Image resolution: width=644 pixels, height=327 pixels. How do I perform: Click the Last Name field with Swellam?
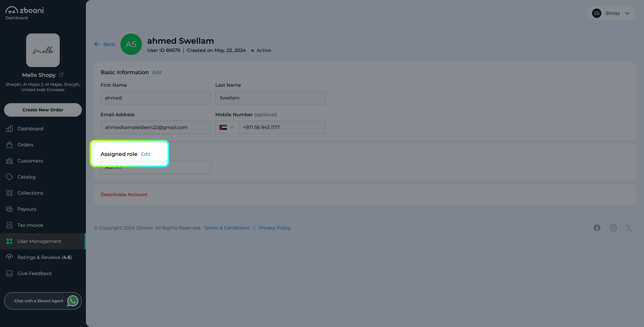coord(270,98)
